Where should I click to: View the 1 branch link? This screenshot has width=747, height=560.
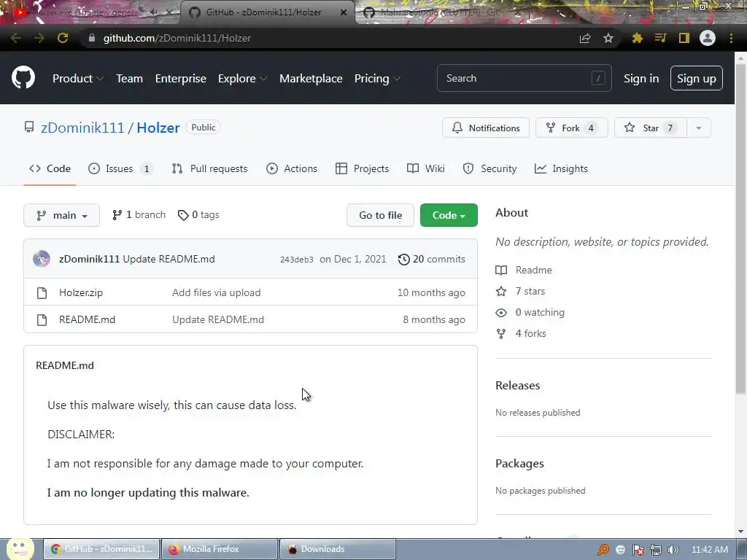tap(139, 215)
